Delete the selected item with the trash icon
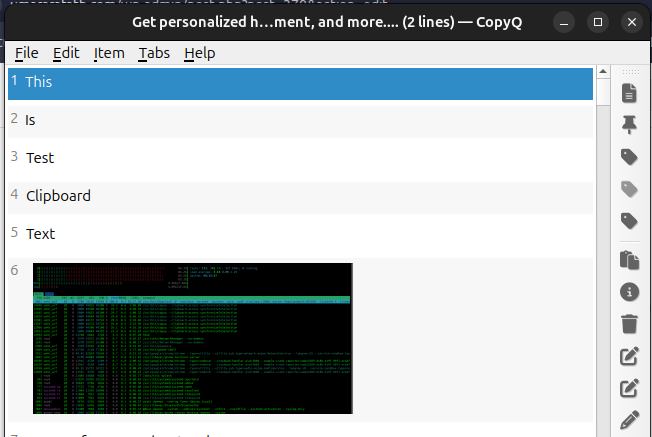 (629, 324)
